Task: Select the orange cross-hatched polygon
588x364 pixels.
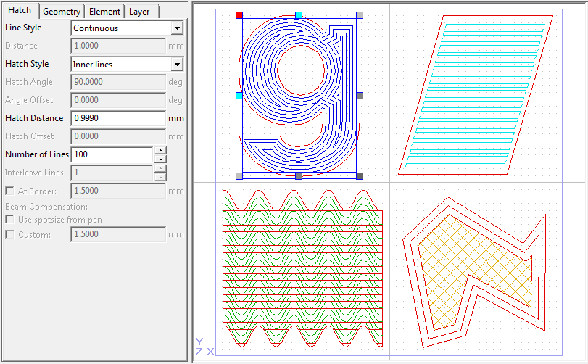Action: 474,273
